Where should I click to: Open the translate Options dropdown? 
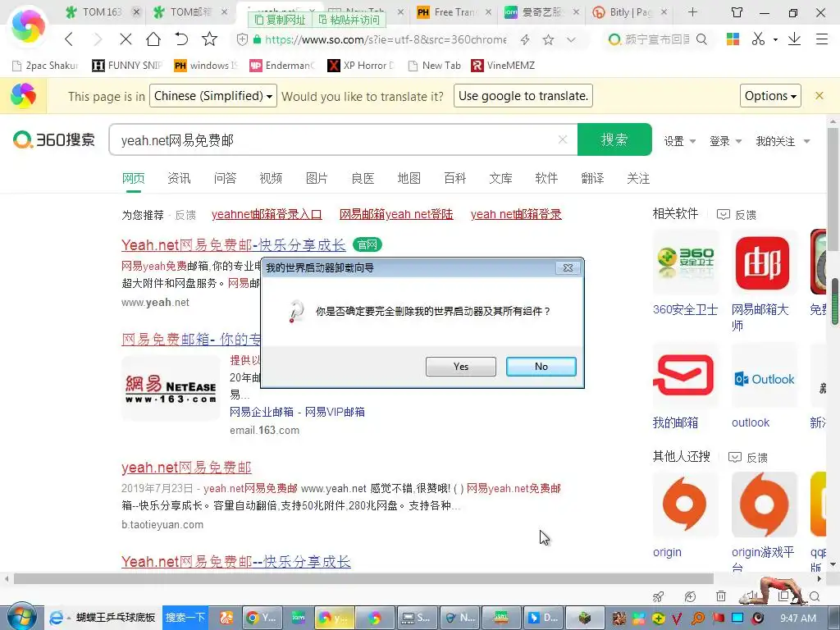770,96
